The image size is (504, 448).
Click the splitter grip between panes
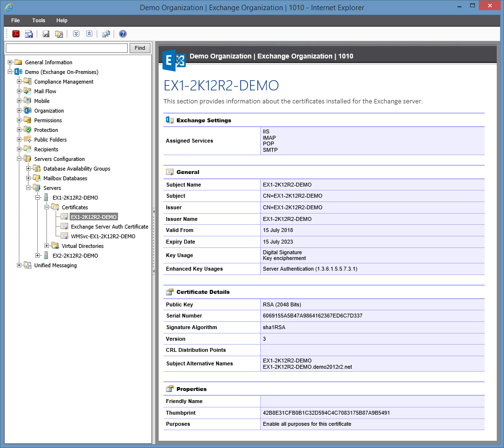154,241
